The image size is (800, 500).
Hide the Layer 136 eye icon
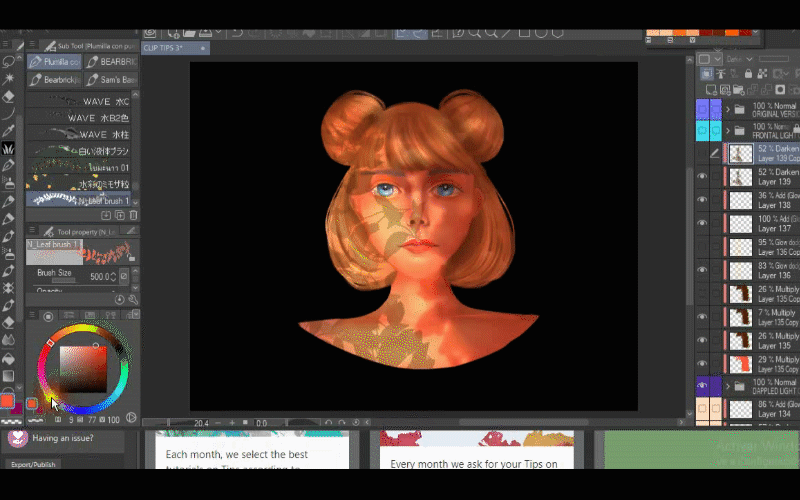coord(702,268)
